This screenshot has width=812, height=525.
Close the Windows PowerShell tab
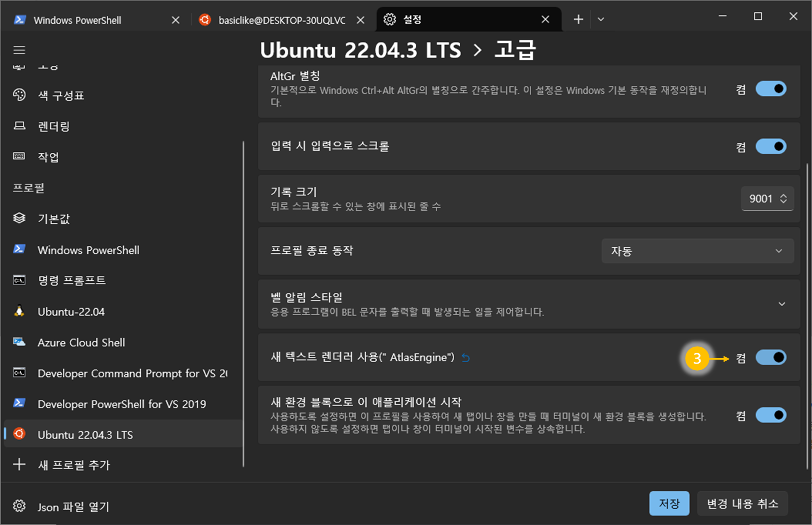coord(175,20)
